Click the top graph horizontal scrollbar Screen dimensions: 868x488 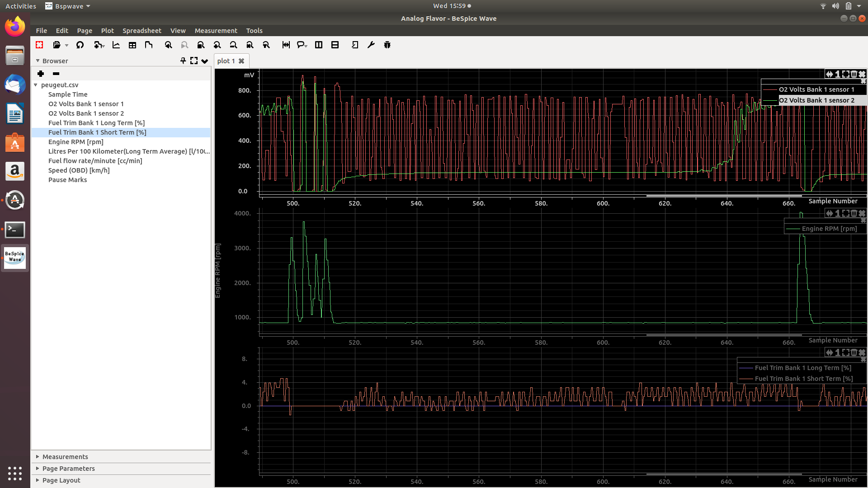723,196
